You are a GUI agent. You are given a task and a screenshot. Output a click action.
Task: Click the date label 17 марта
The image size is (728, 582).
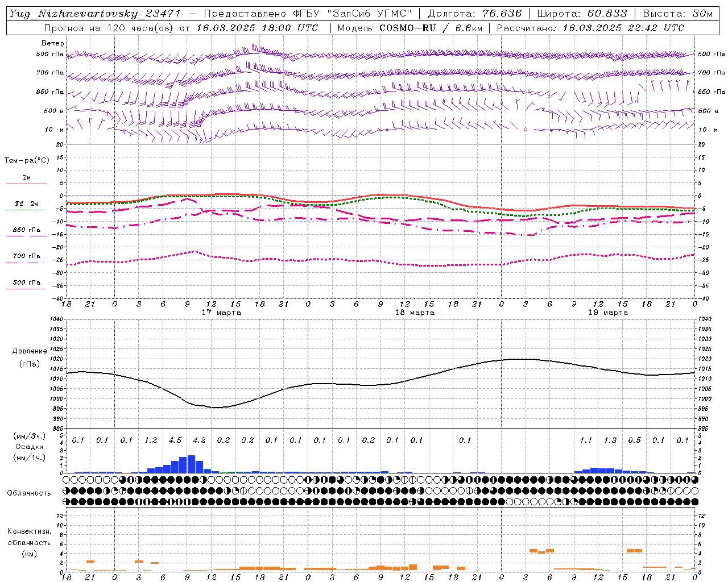click(x=221, y=313)
